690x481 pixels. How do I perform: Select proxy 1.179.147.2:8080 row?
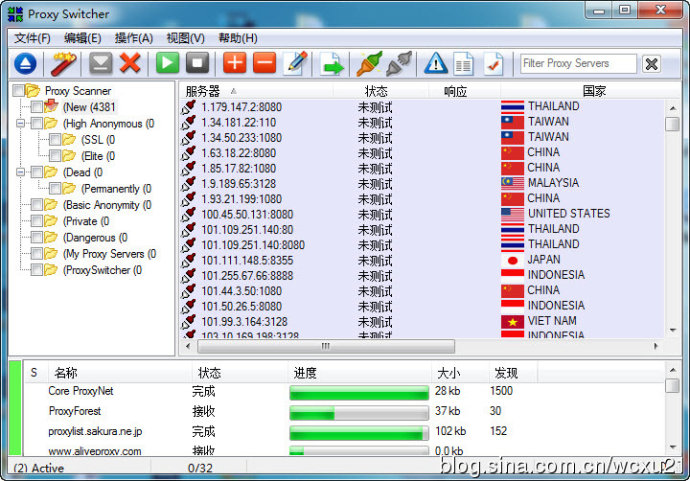click(x=422, y=107)
